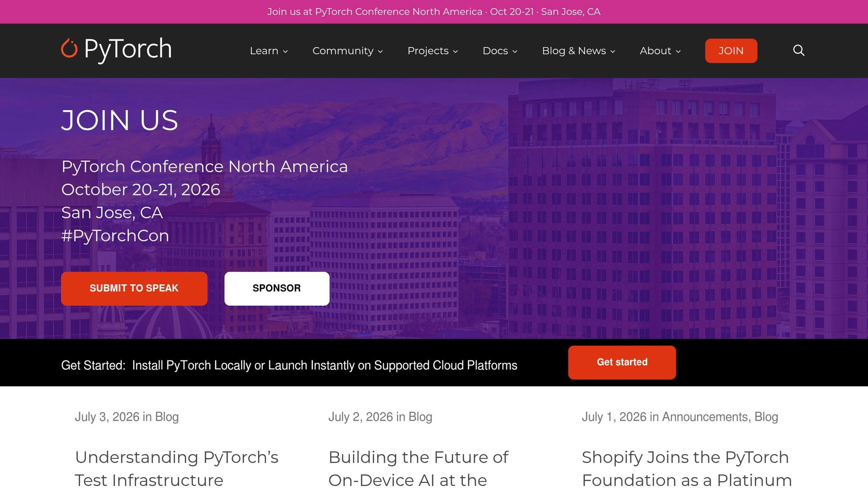Screen dimensions: 868x488
Task: Click the red JOIN button
Action: (731, 51)
